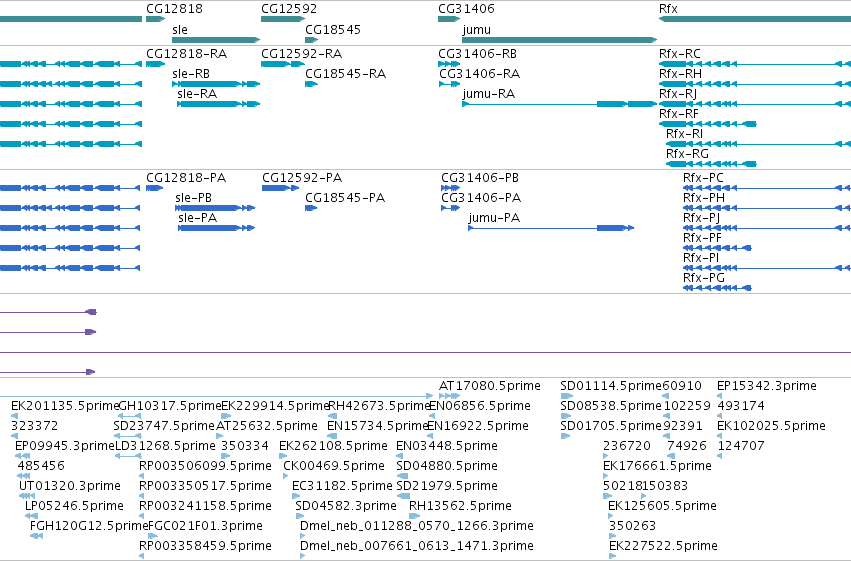Open EST EK176661.5prime
The image size is (851, 561).
(657, 466)
